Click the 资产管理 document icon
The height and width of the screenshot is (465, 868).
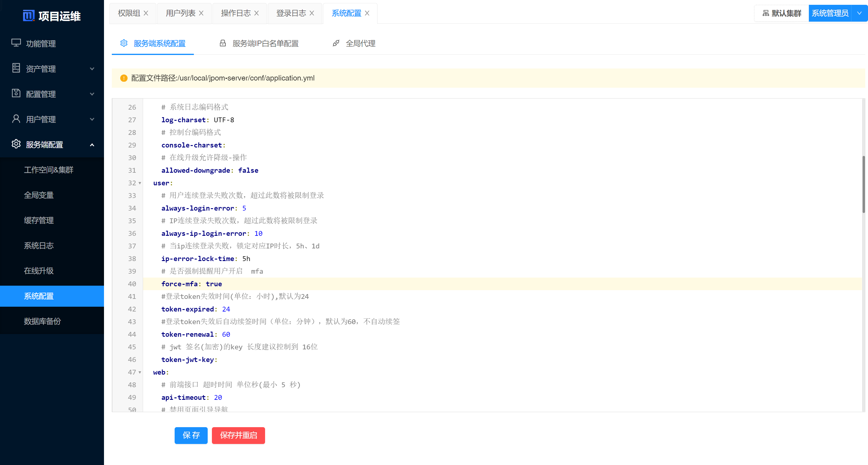point(16,68)
